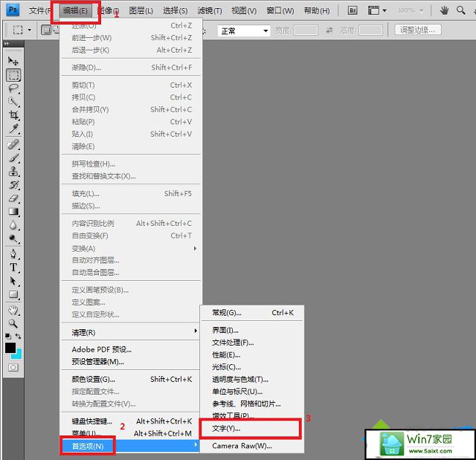The height and width of the screenshot is (460, 476).
Task: Select the Pen tool
Action: point(13,253)
